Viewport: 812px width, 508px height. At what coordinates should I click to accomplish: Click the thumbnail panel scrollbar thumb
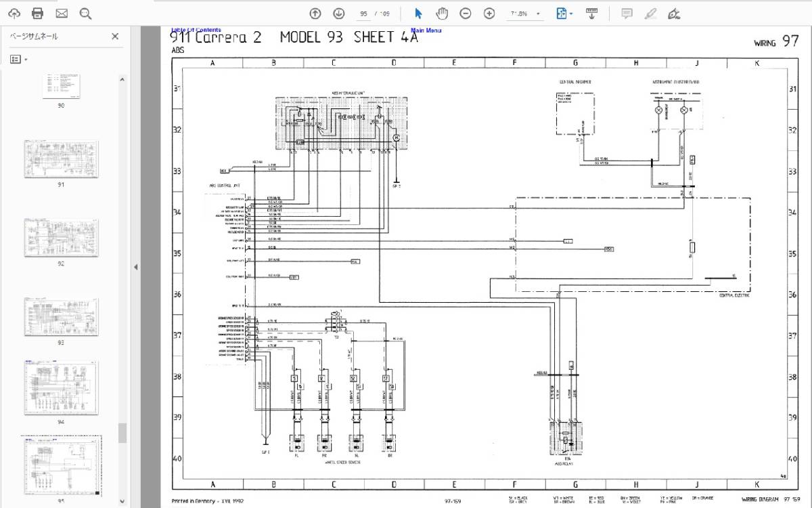(x=122, y=433)
